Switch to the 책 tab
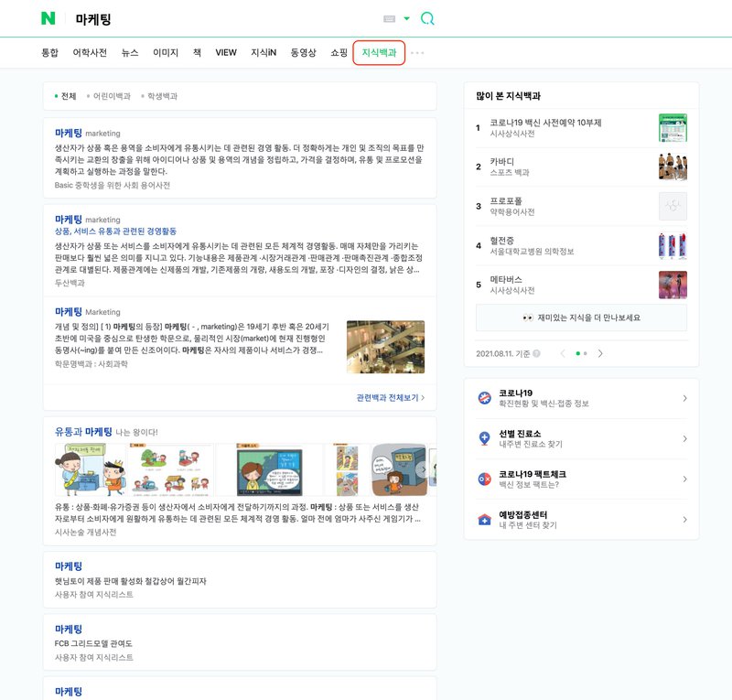 (x=197, y=53)
